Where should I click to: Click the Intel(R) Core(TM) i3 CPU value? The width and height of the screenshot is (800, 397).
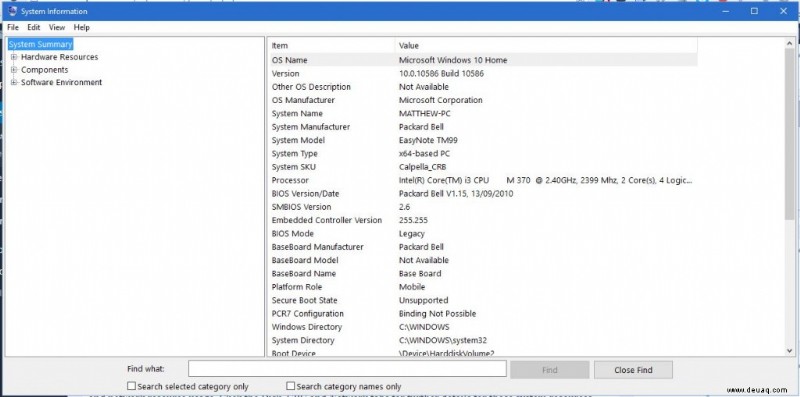point(545,180)
